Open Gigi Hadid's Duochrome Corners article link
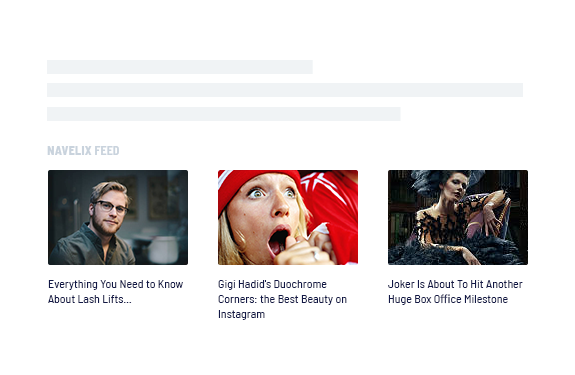Image resolution: width=575 pixels, height=375 pixels. pyautogui.click(x=282, y=299)
